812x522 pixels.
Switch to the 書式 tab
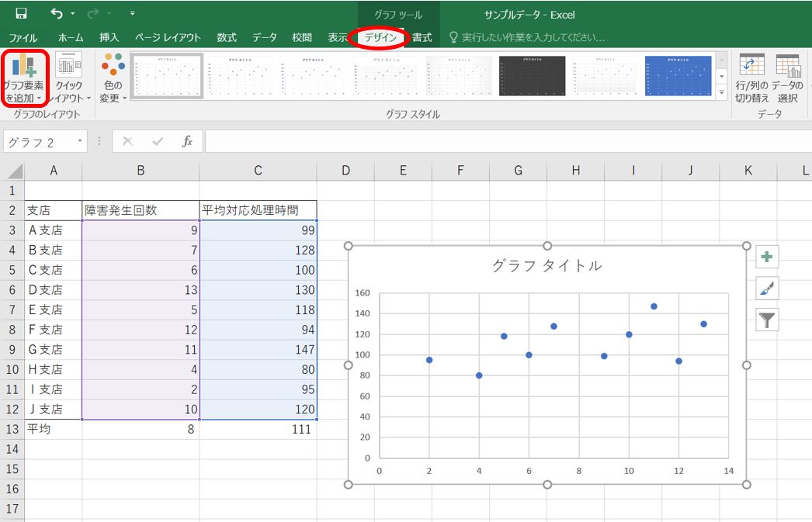click(422, 37)
